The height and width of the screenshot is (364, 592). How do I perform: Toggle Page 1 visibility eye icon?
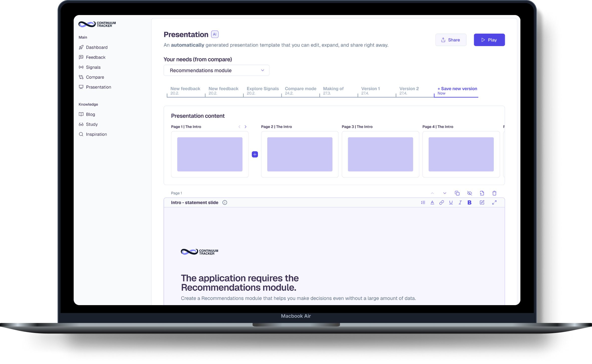pyautogui.click(x=469, y=193)
